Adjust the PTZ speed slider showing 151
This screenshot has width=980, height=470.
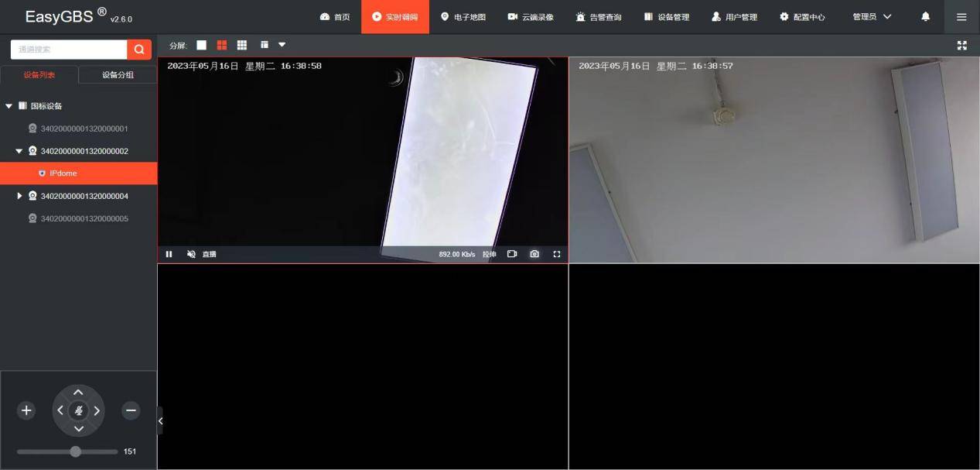[x=75, y=451]
